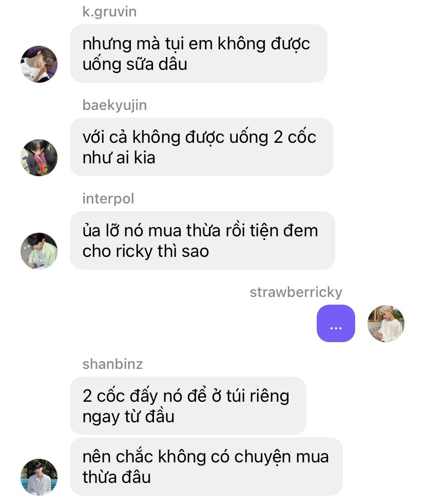The width and height of the screenshot is (425, 504).
Task: Tap the word ricky in interpol's message
Action: click(x=134, y=251)
